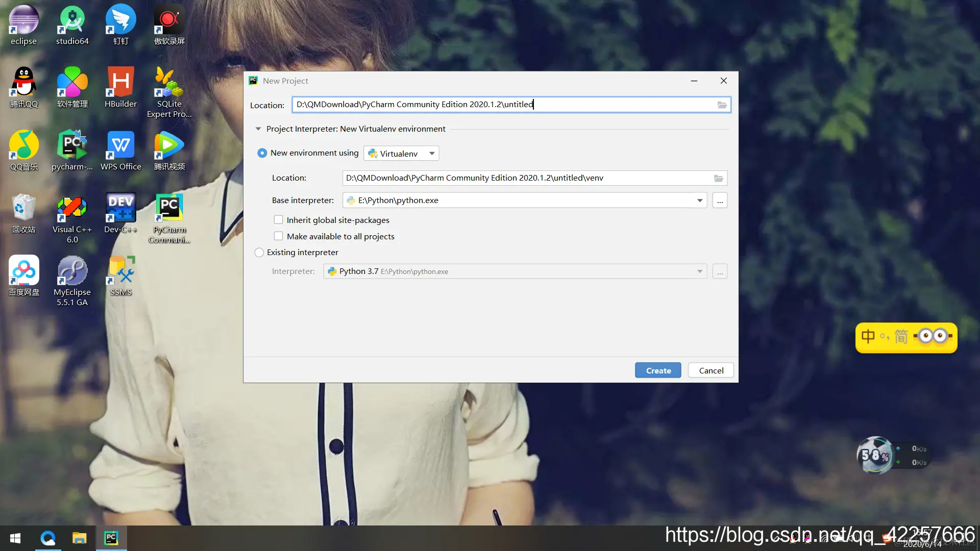Screen dimensions: 980x551
Task: Expand the Base interpreter dropdown arrow
Action: (699, 201)
